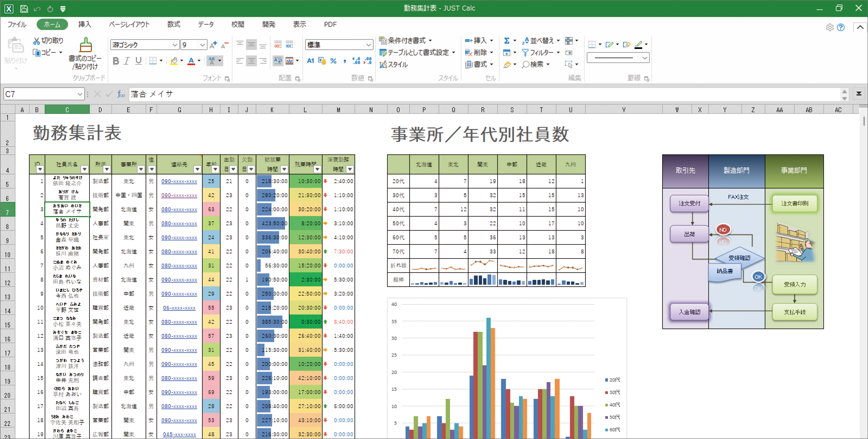Click the AutoSum sigma icon
Viewport: 868px width, 439px height.
(506, 41)
